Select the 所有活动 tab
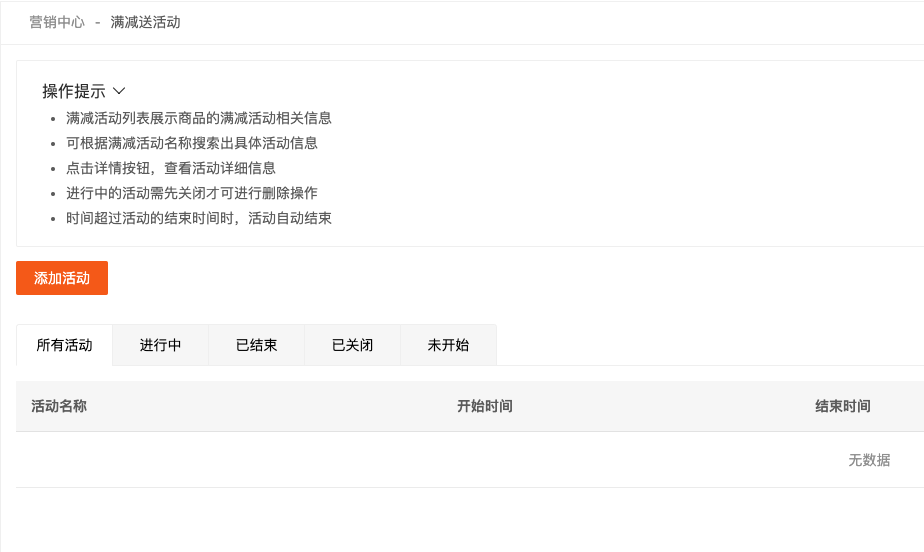The height and width of the screenshot is (552, 924). pos(64,345)
